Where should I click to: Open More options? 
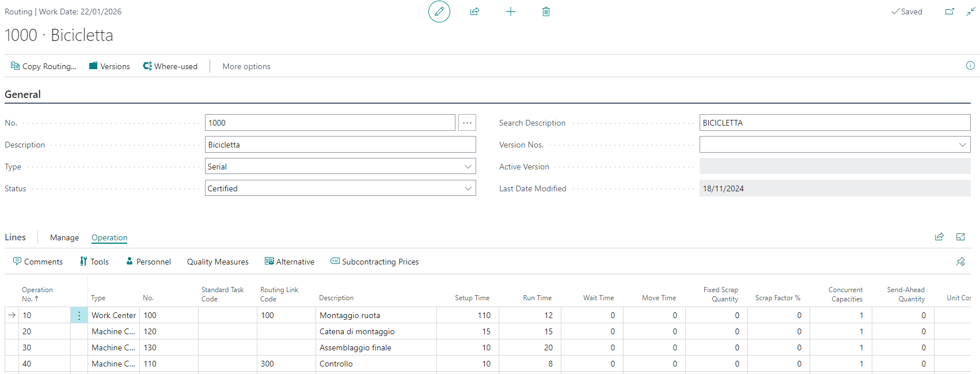tap(246, 66)
